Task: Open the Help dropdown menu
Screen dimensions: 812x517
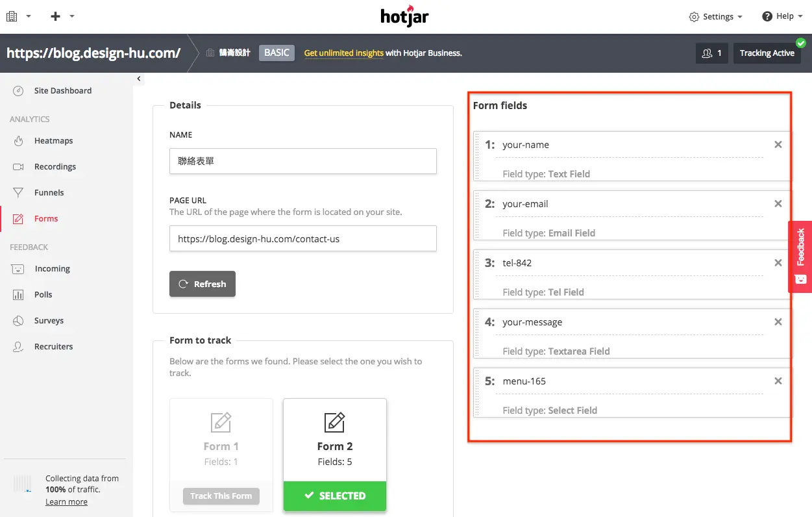Action: [783, 17]
